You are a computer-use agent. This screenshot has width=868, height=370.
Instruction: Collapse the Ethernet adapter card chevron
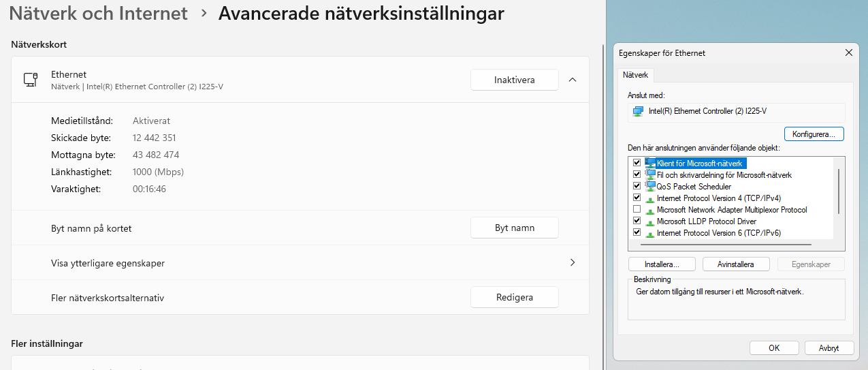pos(573,80)
